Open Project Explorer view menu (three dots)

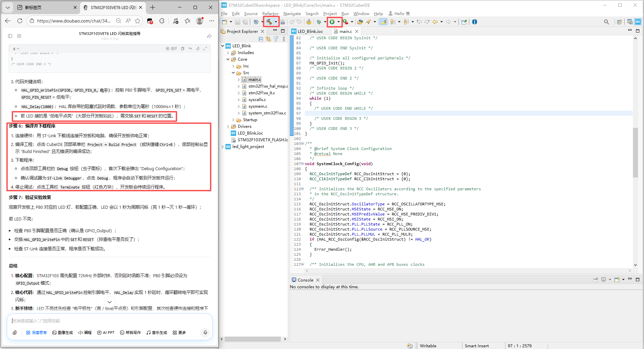coord(284,39)
